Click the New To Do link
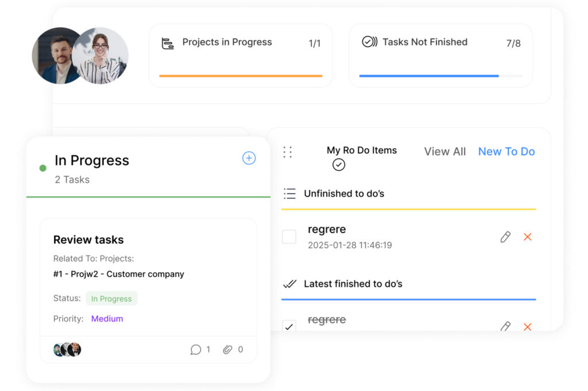The height and width of the screenshot is (391, 588). [506, 152]
